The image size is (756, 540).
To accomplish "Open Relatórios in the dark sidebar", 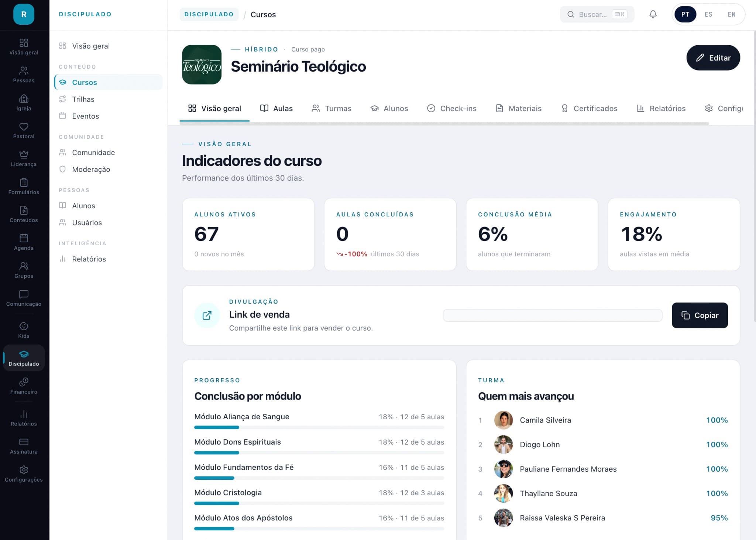I will click(24, 418).
